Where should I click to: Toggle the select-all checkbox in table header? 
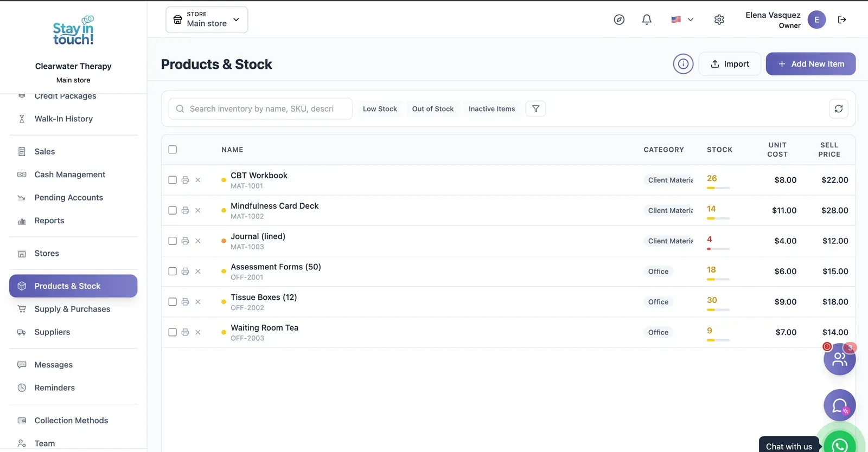click(173, 150)
